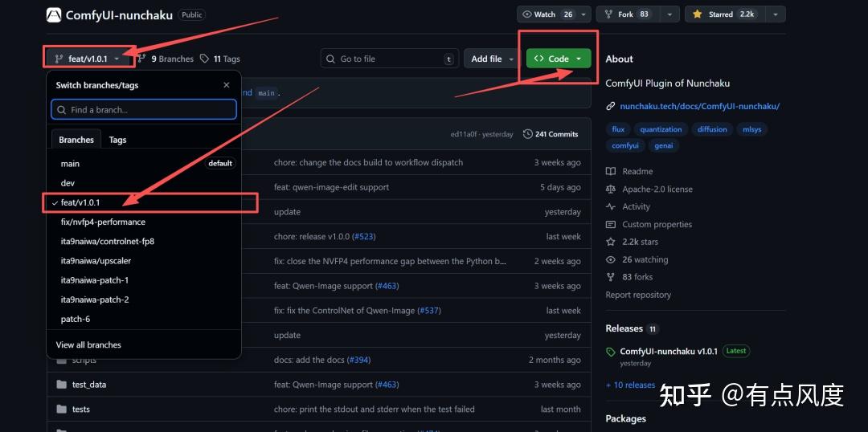Image resolution: width=868 pixels, height=432 pixels.
Task: Click the Fork button
Action: point(628,14)
